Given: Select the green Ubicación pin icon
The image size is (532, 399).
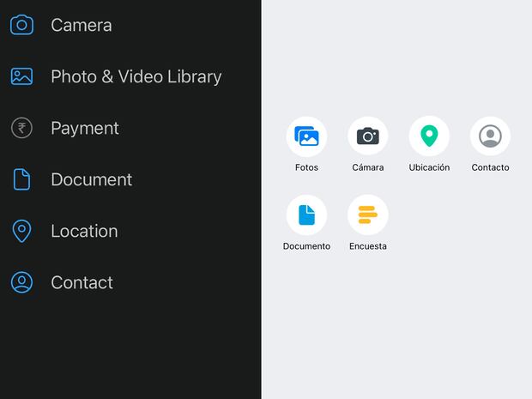Looking at the screenshot, I should [x=429, y=136].
